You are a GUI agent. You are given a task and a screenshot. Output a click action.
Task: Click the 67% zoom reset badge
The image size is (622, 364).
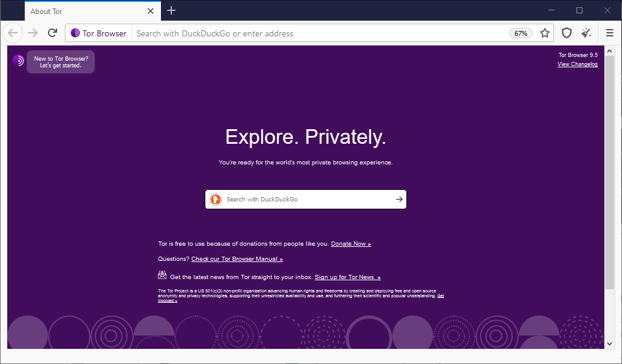[521, 33]
